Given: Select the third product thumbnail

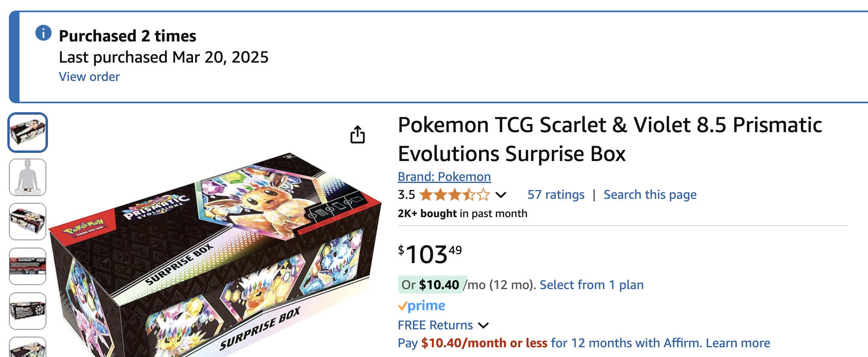Looking at the screenshot, I should click(x=28, y=222).
